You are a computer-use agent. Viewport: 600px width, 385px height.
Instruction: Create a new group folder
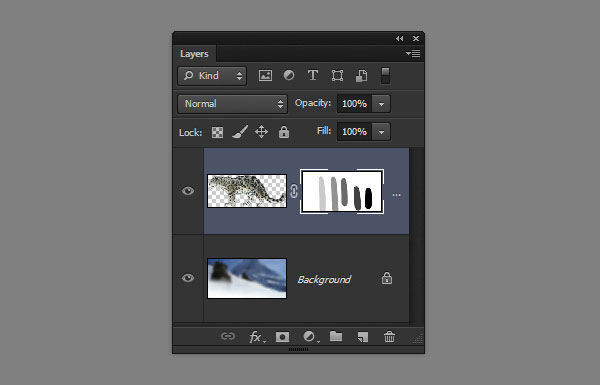(x=336, y=336)
